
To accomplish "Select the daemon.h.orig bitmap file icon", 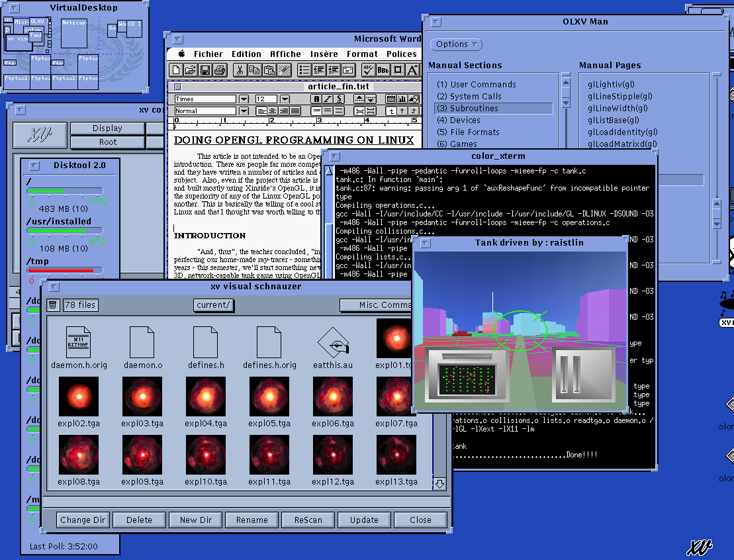I will 79,342.
